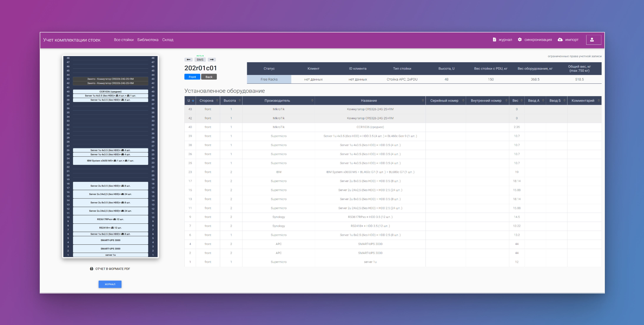This screenshot has height=325, width=644.
Task: Open the Склад menu item
Action: [167, 40]
